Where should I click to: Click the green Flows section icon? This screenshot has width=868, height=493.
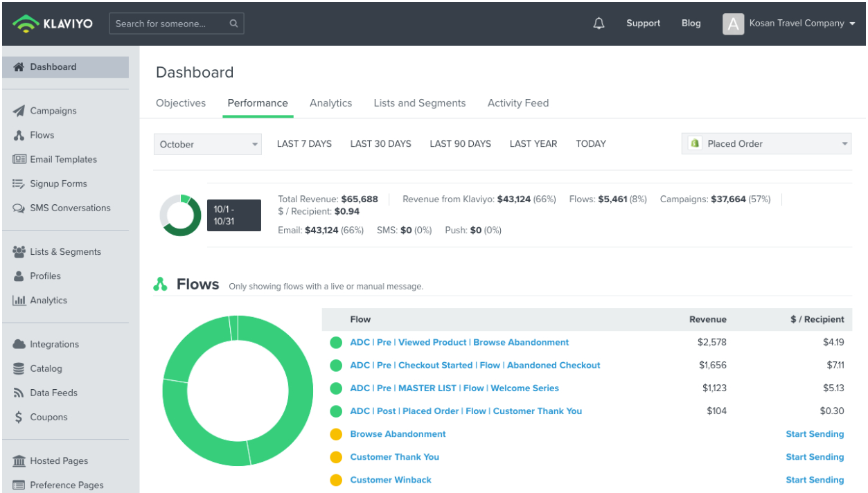tap(161, 284)
